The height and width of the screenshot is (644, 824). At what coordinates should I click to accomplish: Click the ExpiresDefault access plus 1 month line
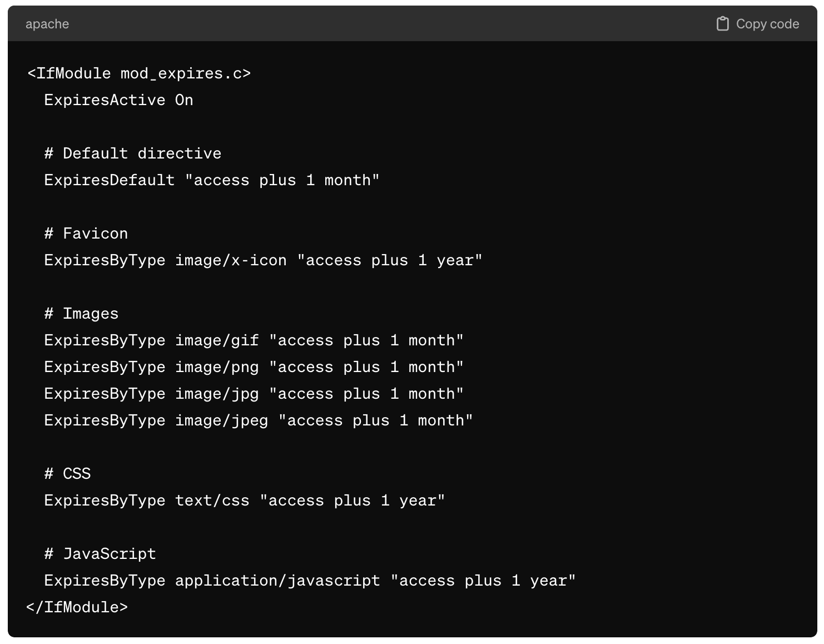tap(212, 180)
